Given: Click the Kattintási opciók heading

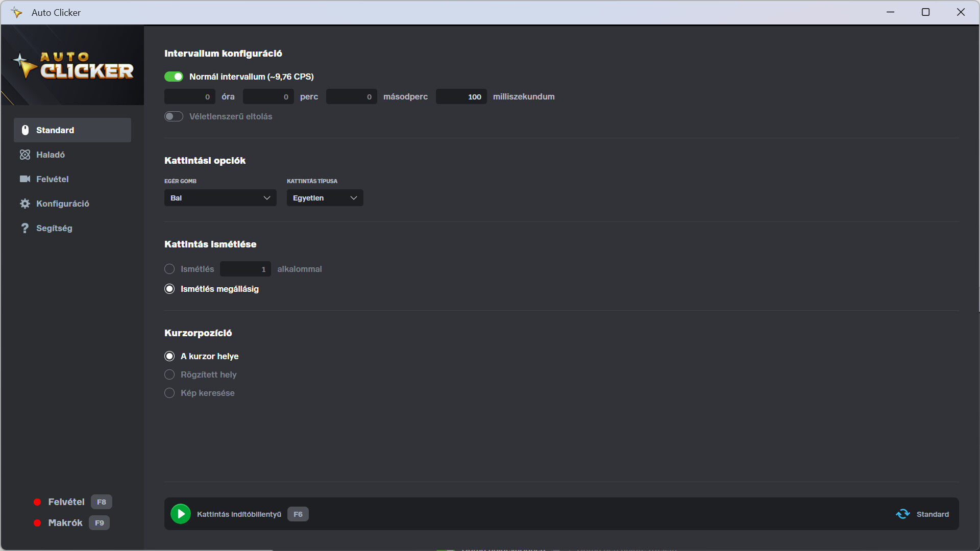Looking at the screenshot, I should [205, 161].
